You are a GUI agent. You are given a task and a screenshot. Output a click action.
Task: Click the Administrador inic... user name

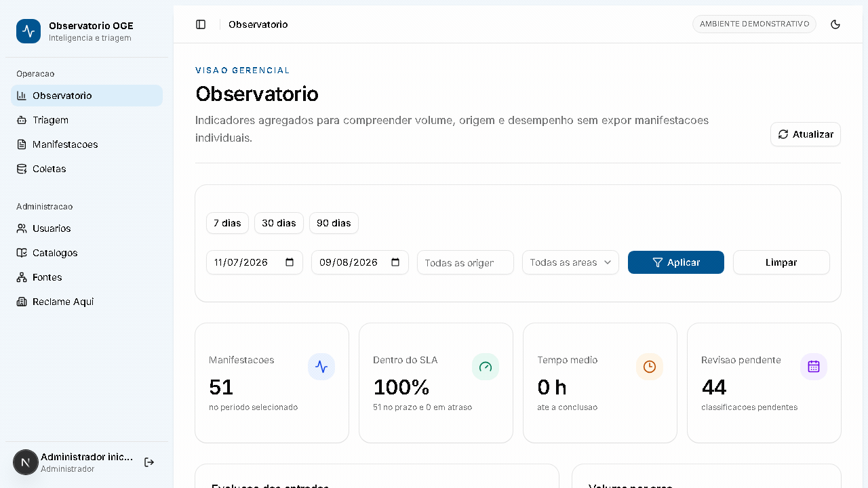pos(87,457)
